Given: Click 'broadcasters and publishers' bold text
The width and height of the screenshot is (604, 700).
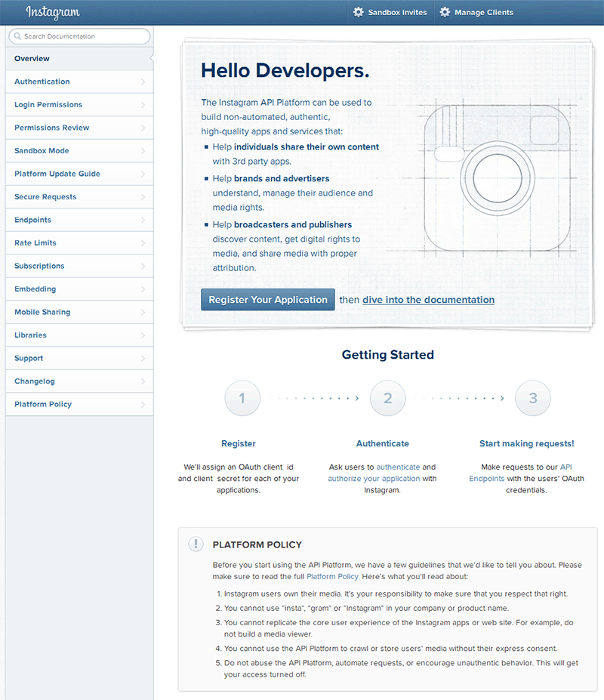Looking at the screenshot, I should coord(293,224).
